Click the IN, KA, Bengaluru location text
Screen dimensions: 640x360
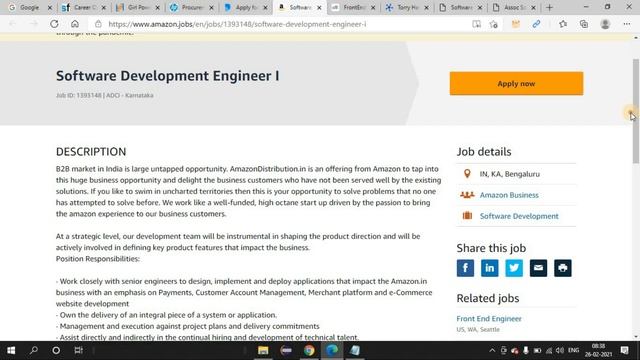[509, 174]
